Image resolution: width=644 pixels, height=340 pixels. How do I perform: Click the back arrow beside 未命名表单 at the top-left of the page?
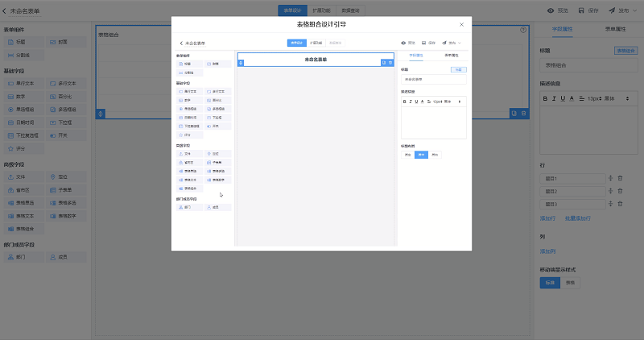(5, 10)
